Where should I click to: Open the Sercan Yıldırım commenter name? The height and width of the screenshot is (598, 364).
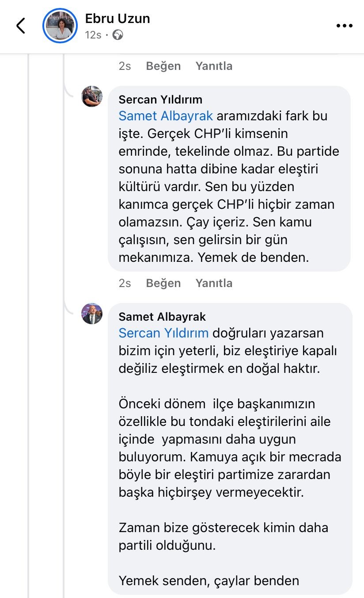coord(160,100)
